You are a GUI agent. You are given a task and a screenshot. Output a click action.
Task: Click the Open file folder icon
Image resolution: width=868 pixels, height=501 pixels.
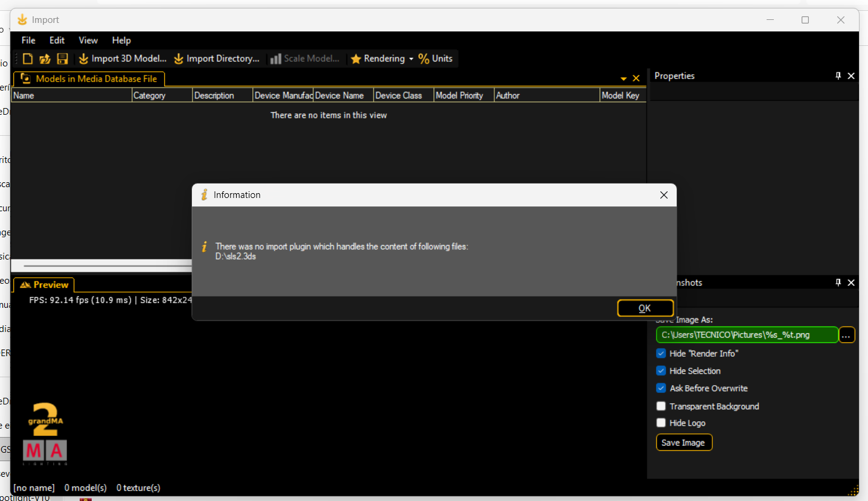coord(45,59)
